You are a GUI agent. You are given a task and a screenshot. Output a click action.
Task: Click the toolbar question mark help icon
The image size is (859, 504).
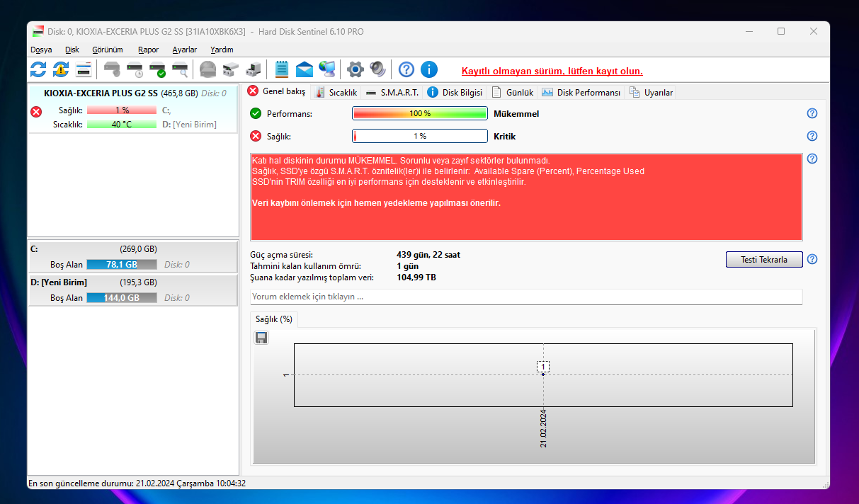click(406, 69)
